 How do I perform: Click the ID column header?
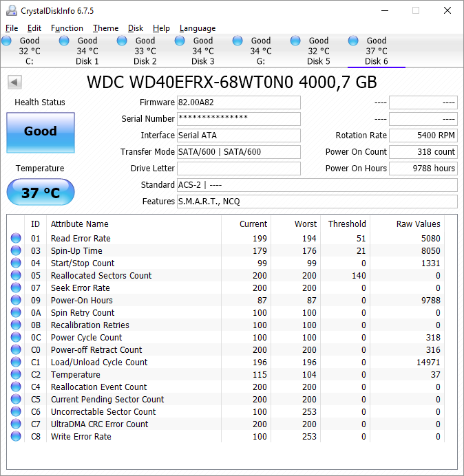35,224
